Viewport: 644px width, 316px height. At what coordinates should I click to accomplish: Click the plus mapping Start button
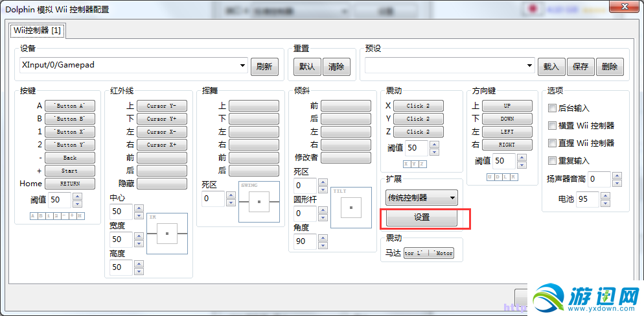(x=70, y=171)
